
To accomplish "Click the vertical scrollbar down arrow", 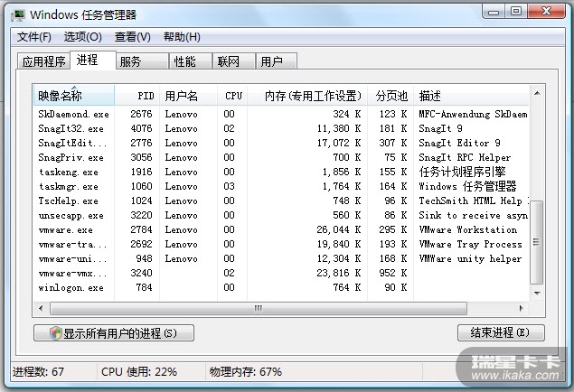I will 537,293.
